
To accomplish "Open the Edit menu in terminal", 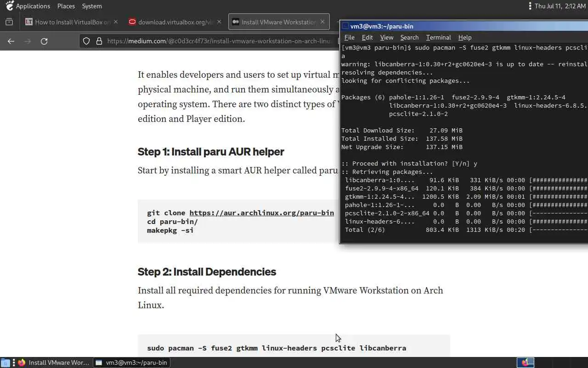I will coord(367,37).
